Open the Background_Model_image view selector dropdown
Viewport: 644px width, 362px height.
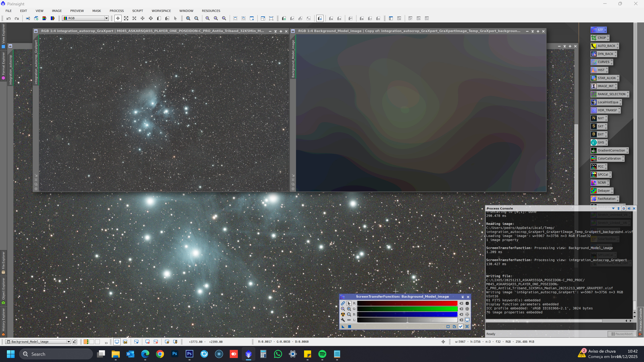[x=68, y=342]
